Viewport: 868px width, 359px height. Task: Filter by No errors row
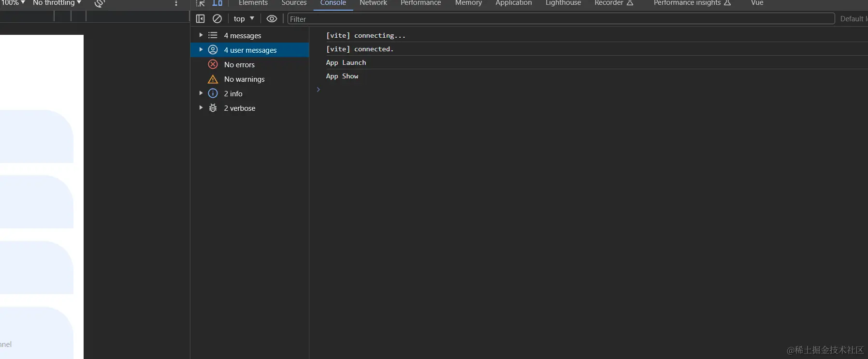250,64
